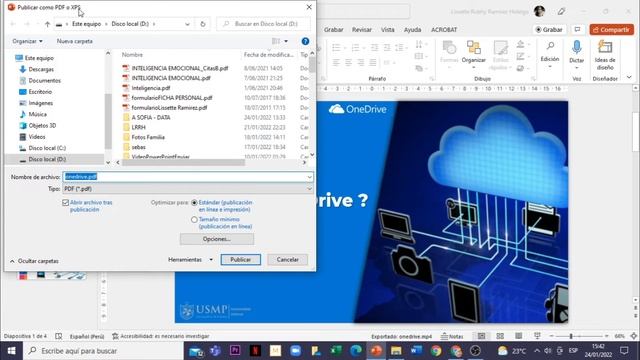Screen dimensions: 640x360
Task: Open the Organizar tool in PowerPoint ribbon
Action: coord(473,52)
